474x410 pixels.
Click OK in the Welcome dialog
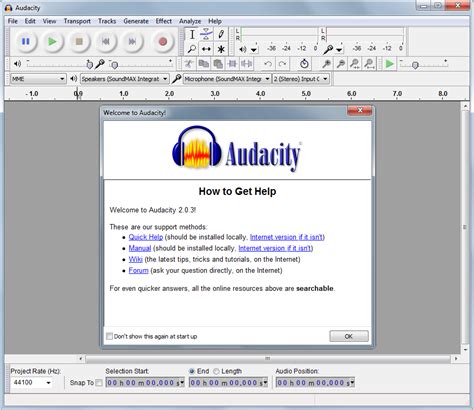coord(349,336)
